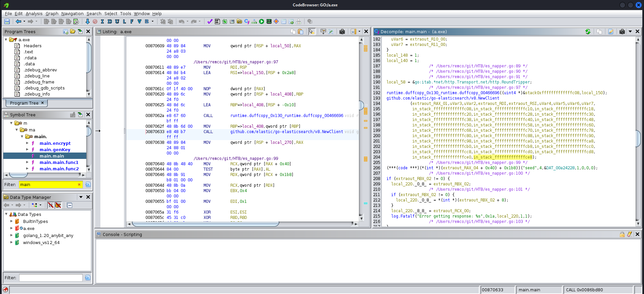Open the File menu
The width and height of the screenshot is (644, 294).
(8, 14)
